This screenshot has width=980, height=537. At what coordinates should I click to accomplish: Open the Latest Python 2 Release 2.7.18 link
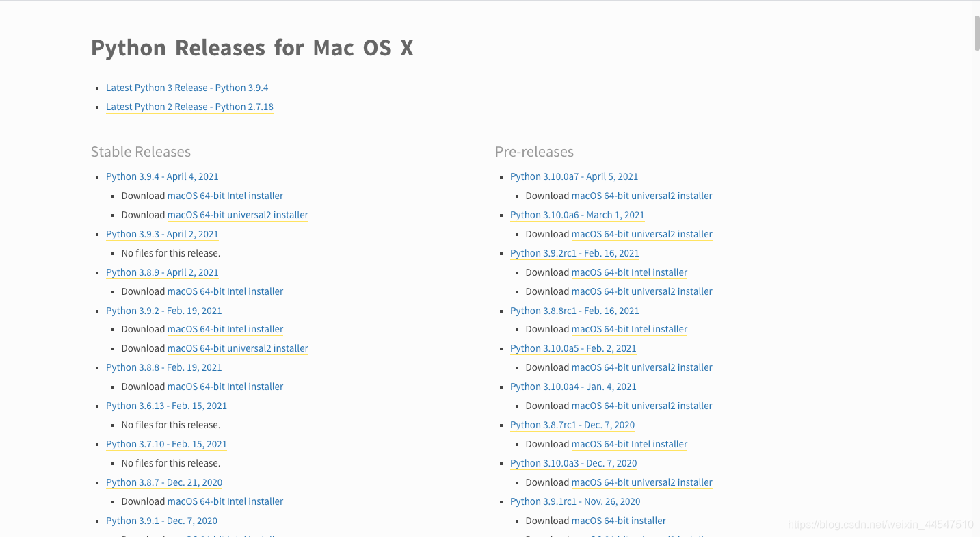[189, 107]
